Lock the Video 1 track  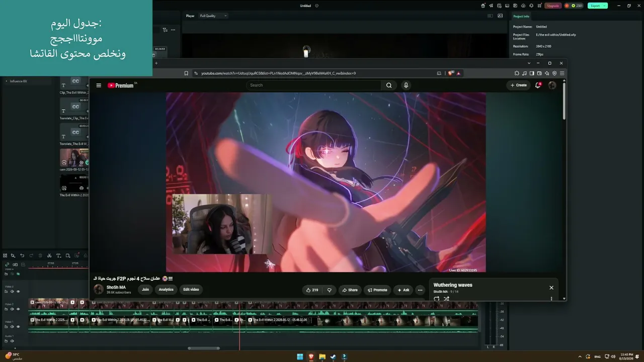pos(7,327)
